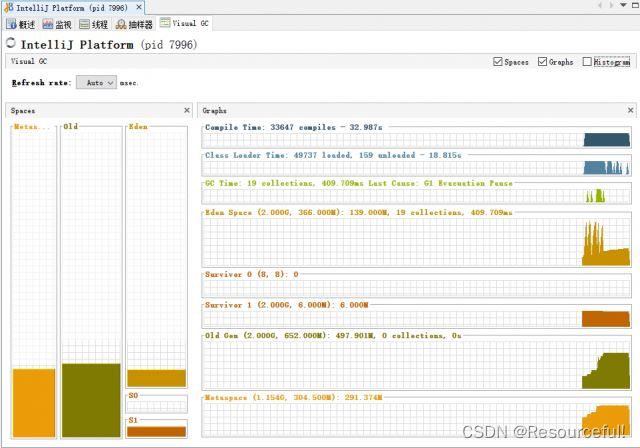Click the GC Time graph
640x448 pixels.
416,196
